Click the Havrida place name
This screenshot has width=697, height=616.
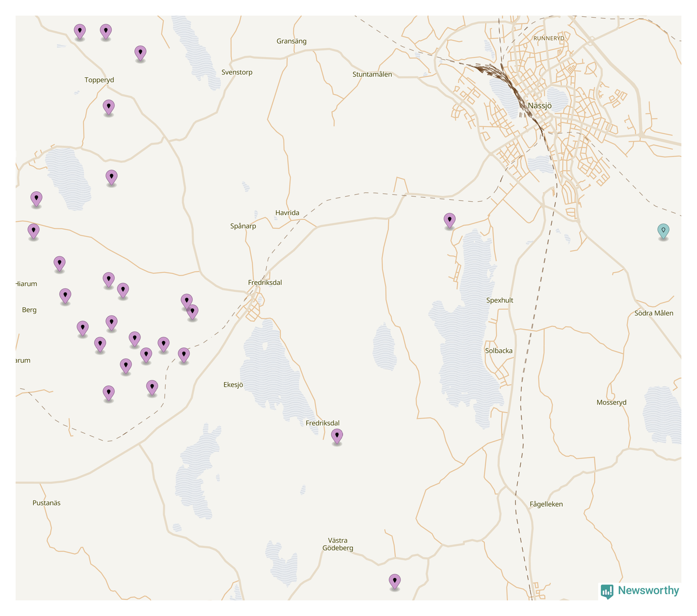[287, 213]
